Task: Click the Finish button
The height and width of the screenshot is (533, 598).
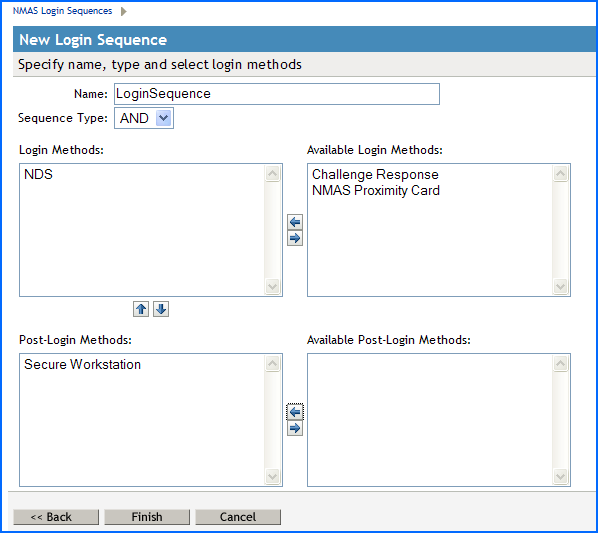Action: (x=147, y=517)
